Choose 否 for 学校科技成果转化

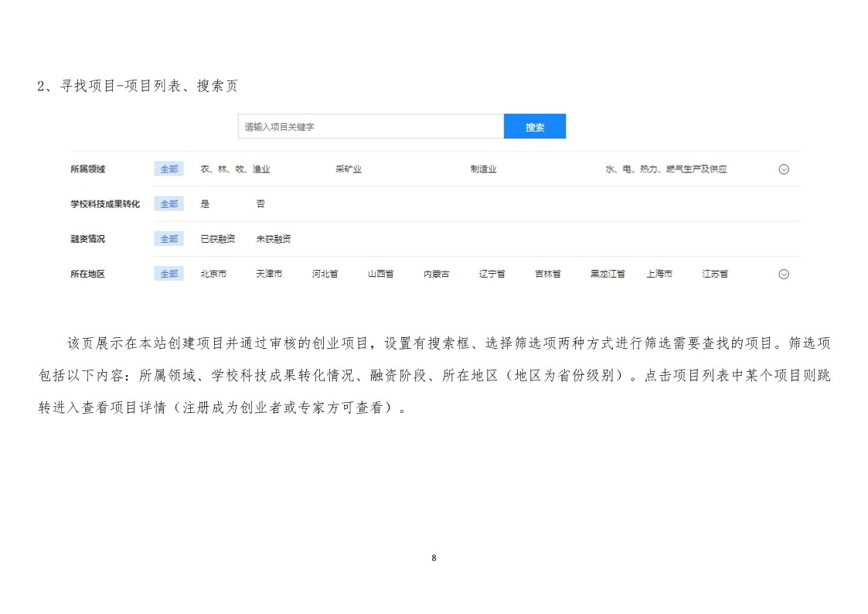[x=260, y=203]
